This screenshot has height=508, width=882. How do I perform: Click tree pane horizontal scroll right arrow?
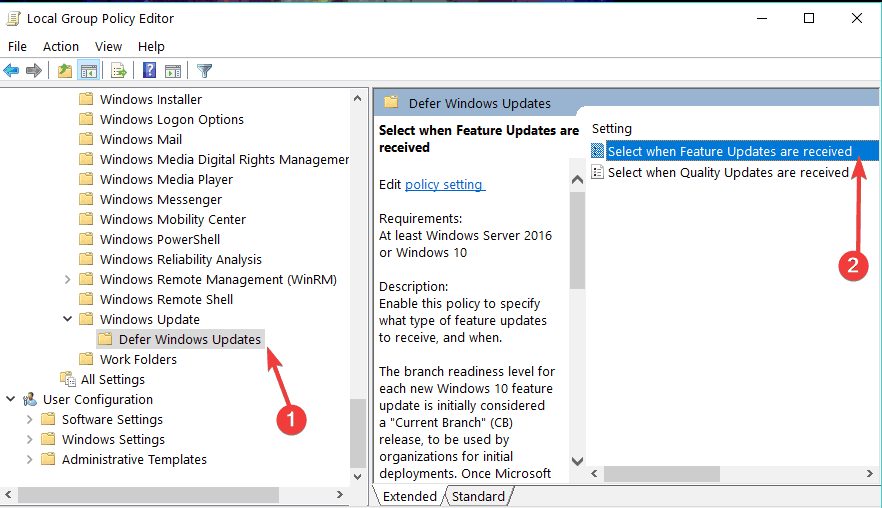pos(339,494)
